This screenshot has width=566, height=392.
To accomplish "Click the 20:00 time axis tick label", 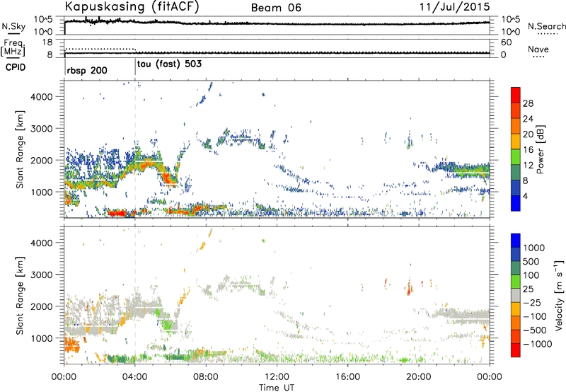I will click(x=419, y=377).
